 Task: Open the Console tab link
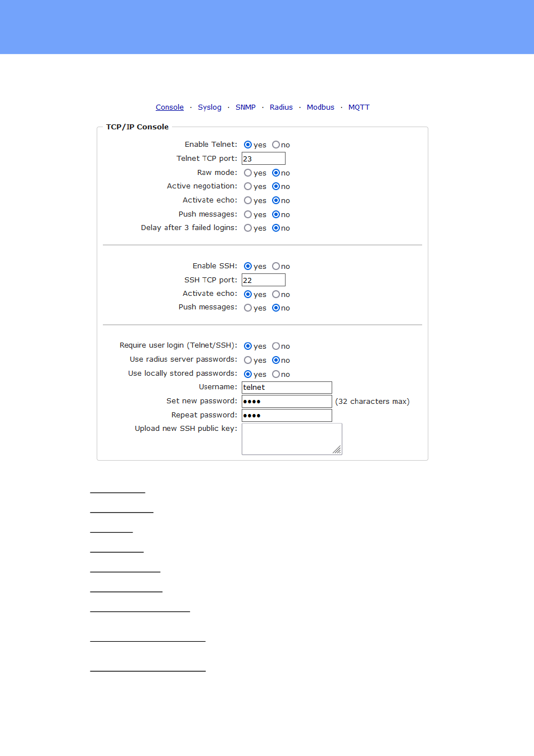click(x=170, y=107)
